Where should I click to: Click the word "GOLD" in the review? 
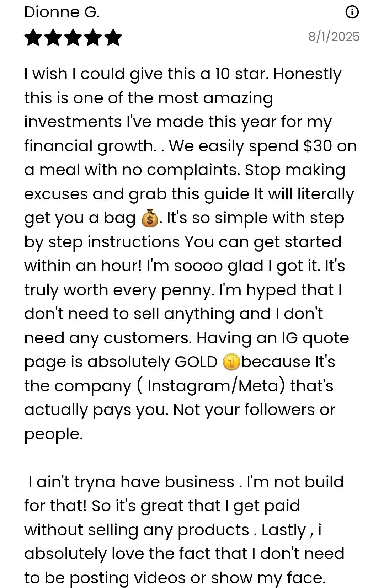(x=196, y=362)
